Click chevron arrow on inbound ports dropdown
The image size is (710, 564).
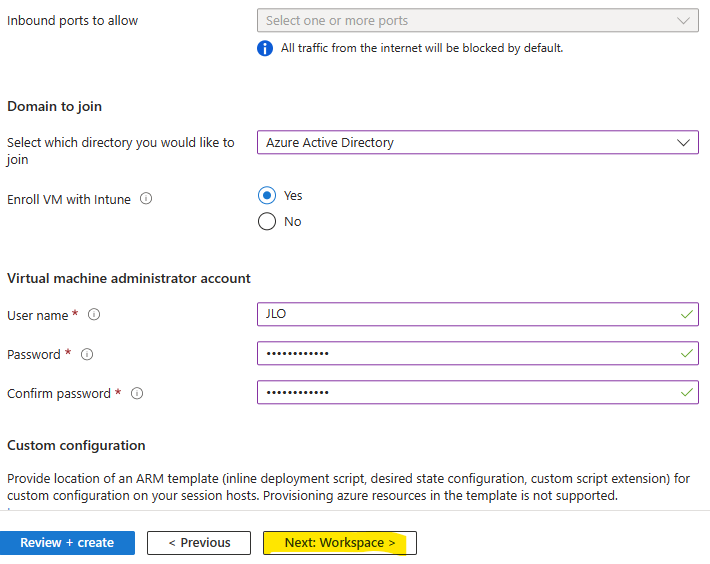(x=683, y=20)
